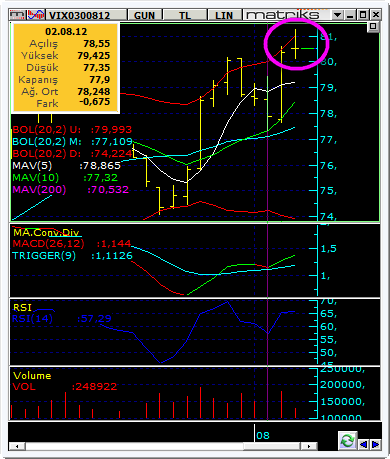Click the horizontal scrollbar left arrow
Viewport: 390px width, 459px height.
(18, 446)
